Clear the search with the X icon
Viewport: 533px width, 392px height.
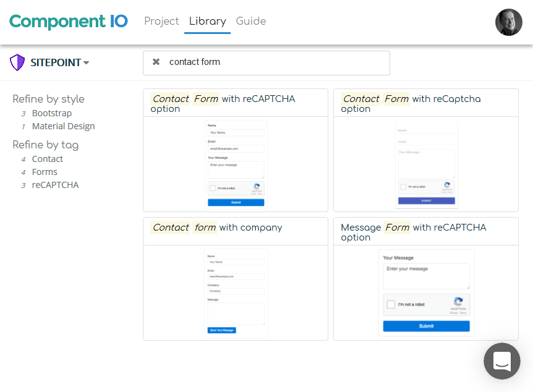[156, 62]
